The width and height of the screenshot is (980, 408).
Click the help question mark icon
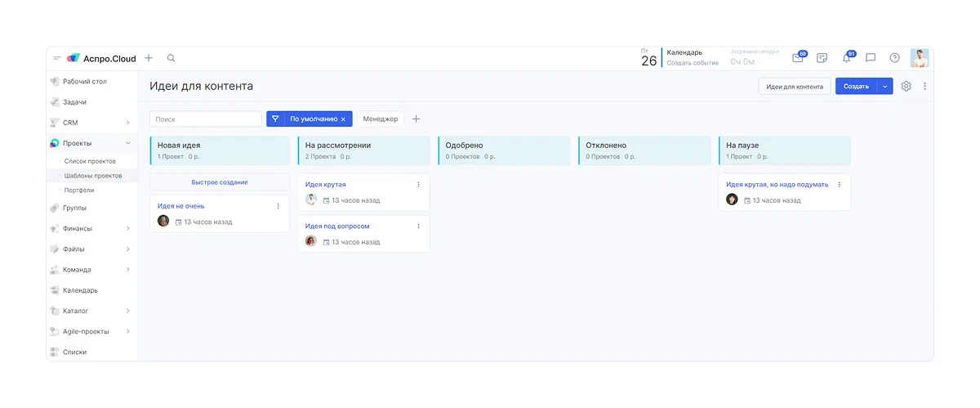click(894, 58)
